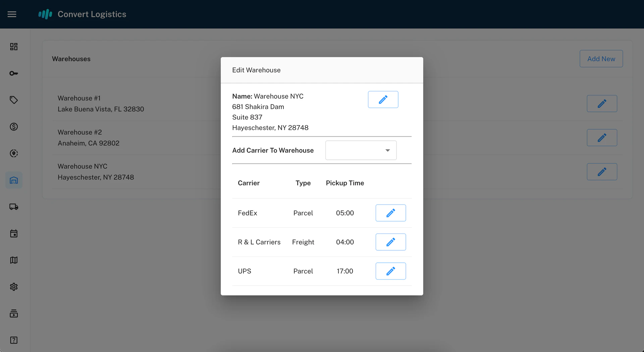Select the key icon for API access
The height and width of the screenshot is (352, 644).
tap(14, 73)
